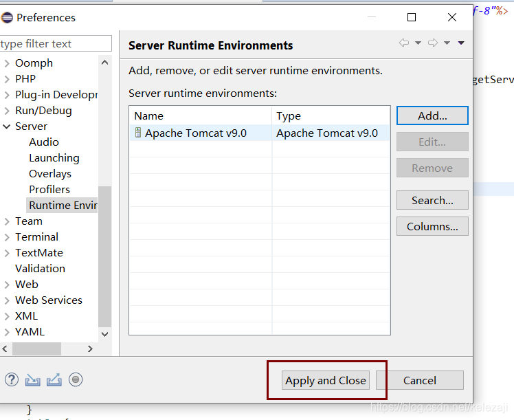The width and height of the screenshot is (514, 420).
Task: Expand the Plug-in Development node
Action: [7, 95]
